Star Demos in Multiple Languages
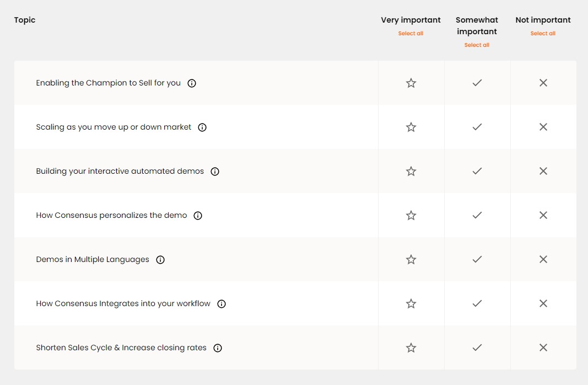This screenshot has height=385, width=588. [x=411, y=259]
